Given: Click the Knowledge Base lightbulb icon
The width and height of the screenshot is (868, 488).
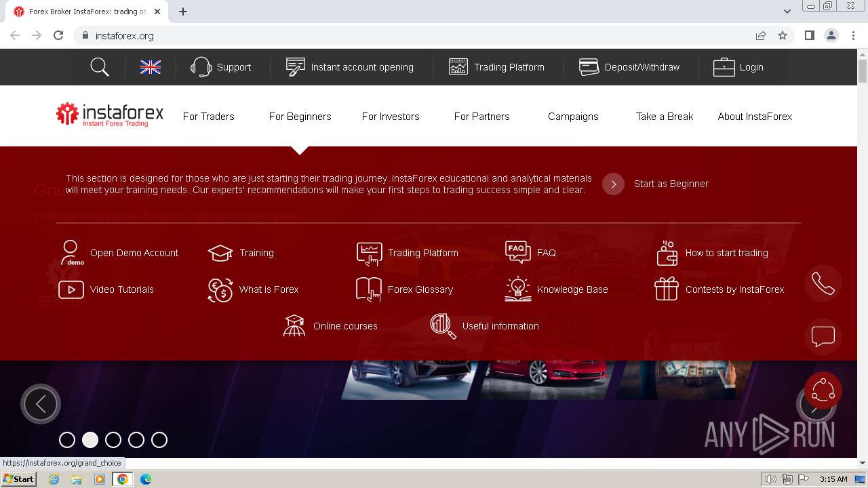Looking at the screenshot, I should [x=518, y=289].
